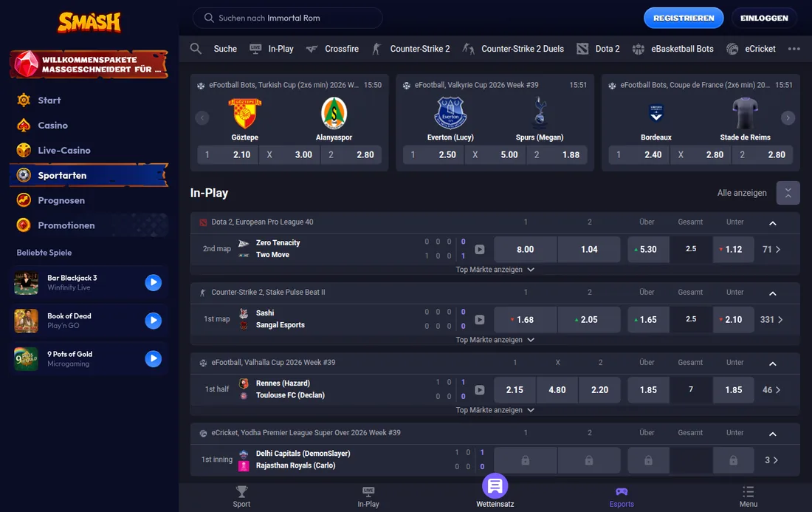Click Alle anzeigen link
The width and height of the screenshot is (812, 512).
(742, 193)
